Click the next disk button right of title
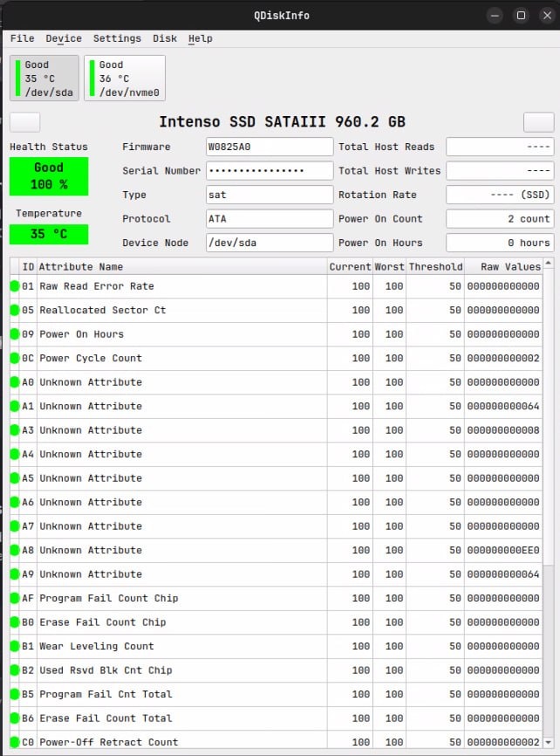 point(539,122)
